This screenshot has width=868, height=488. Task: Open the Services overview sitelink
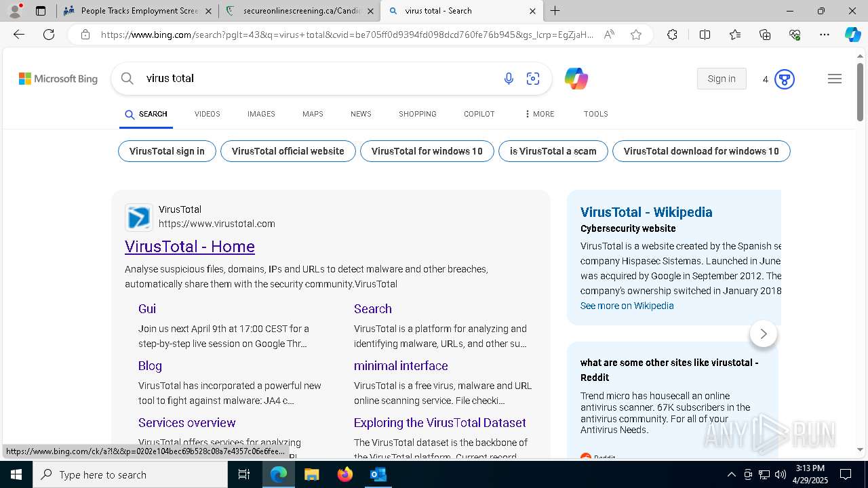point(187,422)
